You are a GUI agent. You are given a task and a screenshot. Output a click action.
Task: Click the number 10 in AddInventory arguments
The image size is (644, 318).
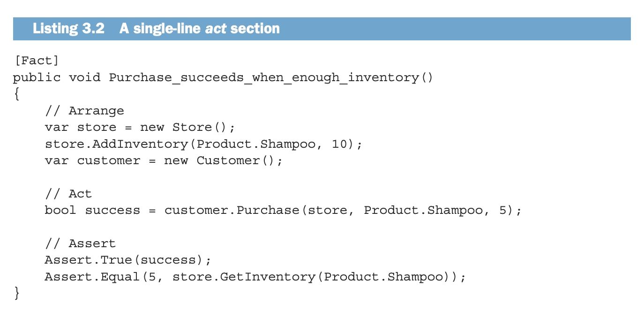[340, 144]
